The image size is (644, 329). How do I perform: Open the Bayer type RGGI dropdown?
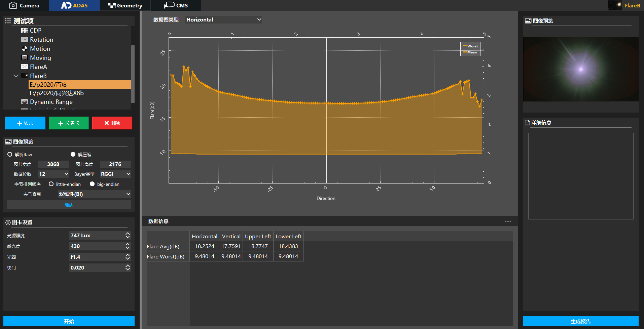(x=115, y=174)
